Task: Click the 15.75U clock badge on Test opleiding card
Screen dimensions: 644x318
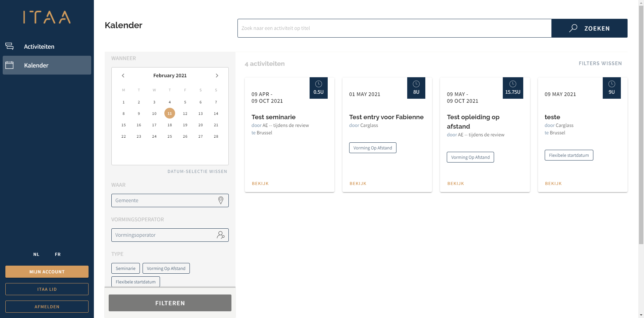Action: click(x=513, y=88)
